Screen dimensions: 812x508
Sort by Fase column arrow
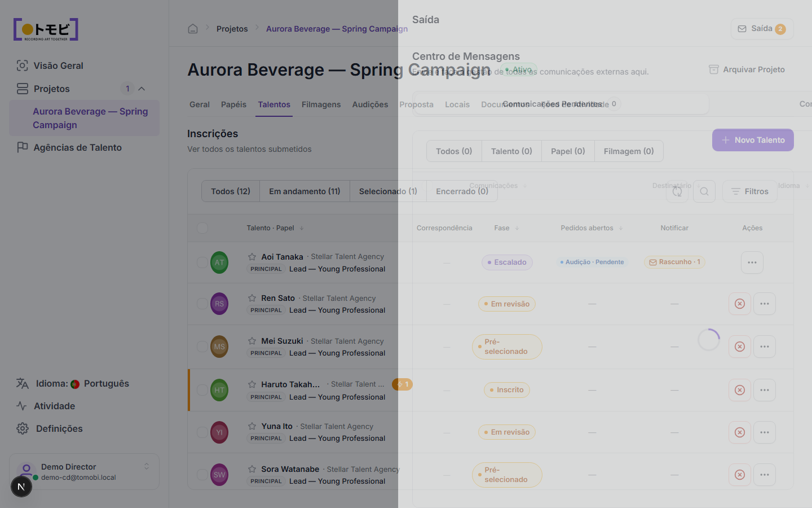(x=517, y=228)
